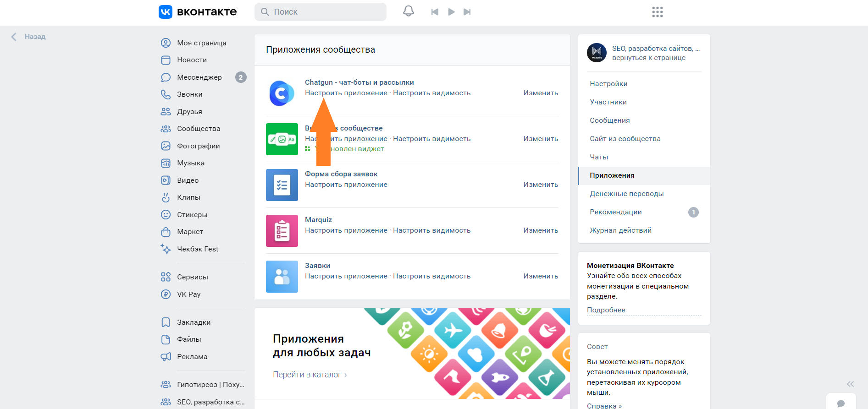Click community avatar in right panel
Screen dimensions: 868x409
pyautogui.click(x=597, y=53)
